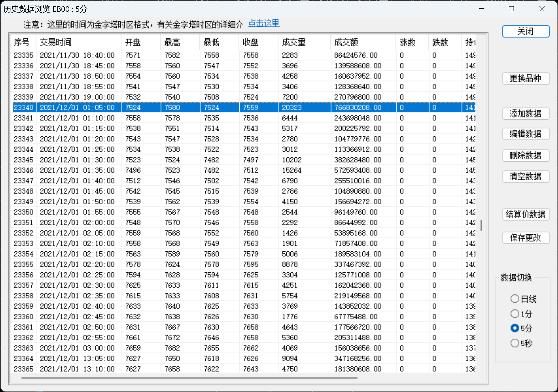558x392 pixels.
Task: Click the horizontal scrollbar under the table
Action: point(189,378)
